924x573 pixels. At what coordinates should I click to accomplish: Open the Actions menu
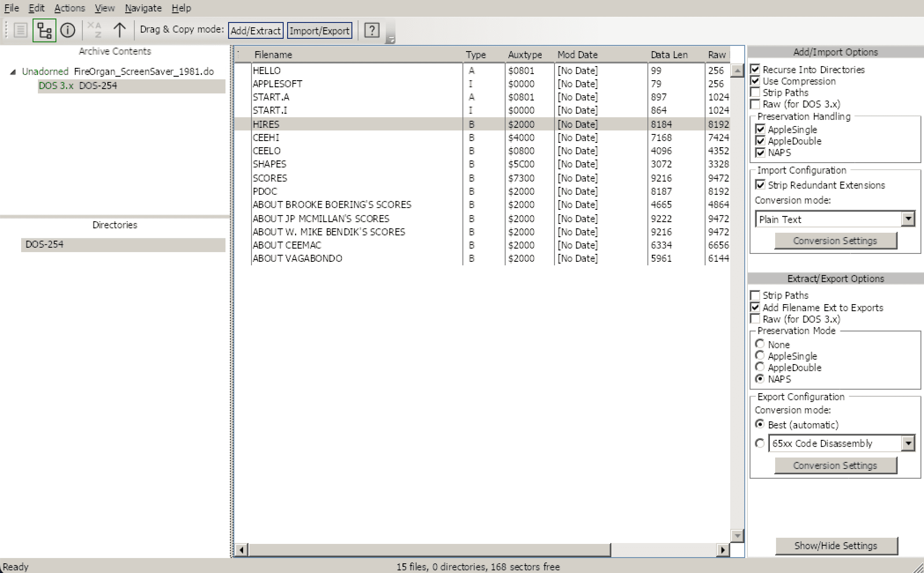70,8
